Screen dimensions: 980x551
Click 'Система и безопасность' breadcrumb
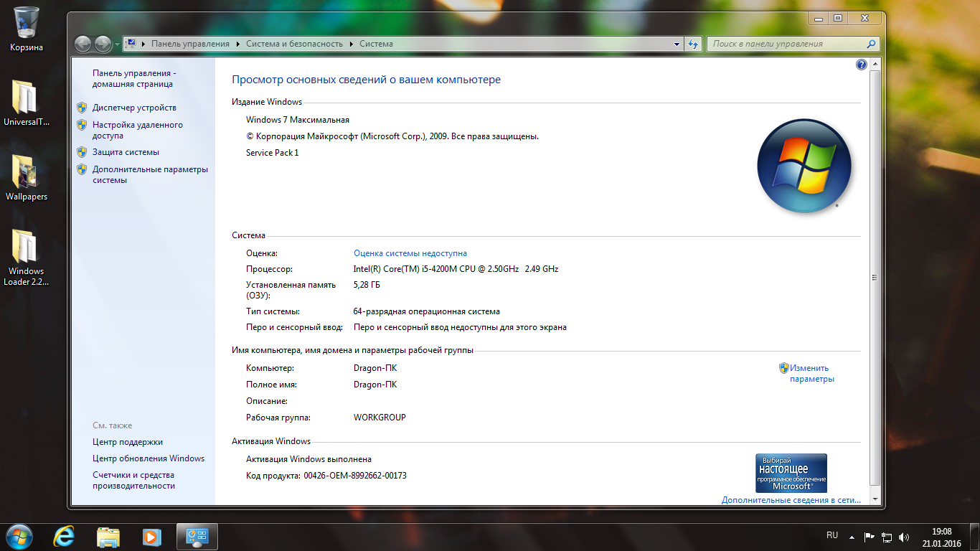click(294, 44)
